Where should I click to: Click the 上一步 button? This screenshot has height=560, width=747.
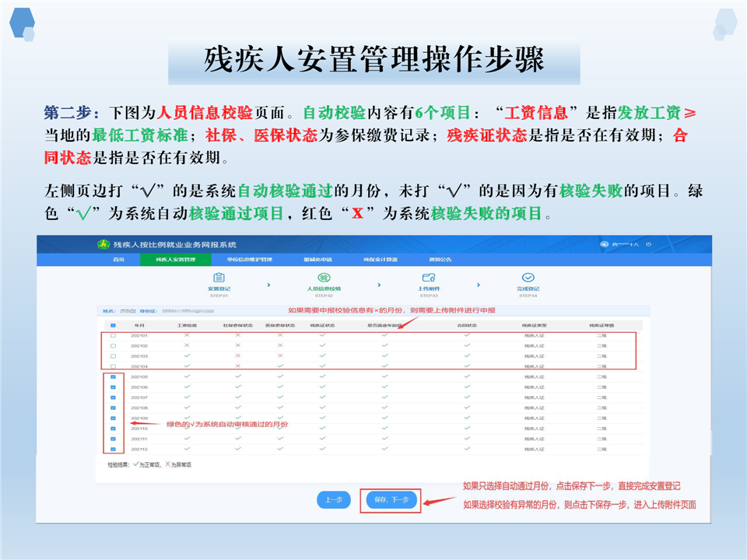point(334,500)
